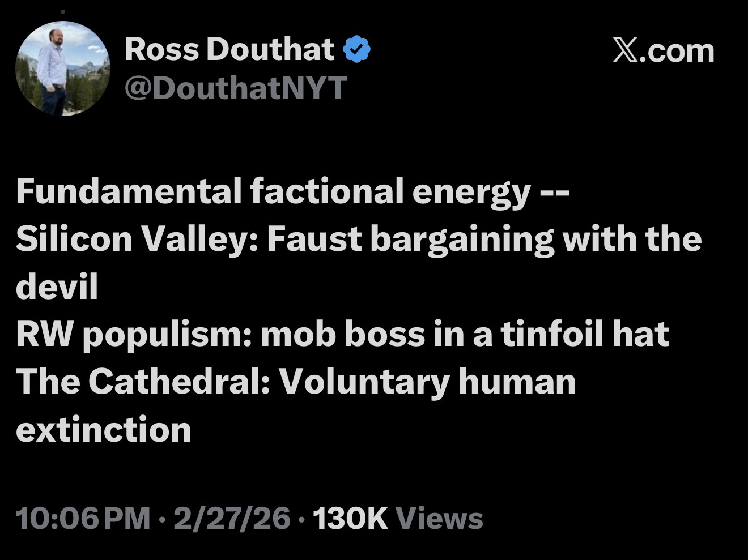Viewport: 748px width, 560px height.
Task: Open Ross Douthat's profile picture
Action: (62, 69)
